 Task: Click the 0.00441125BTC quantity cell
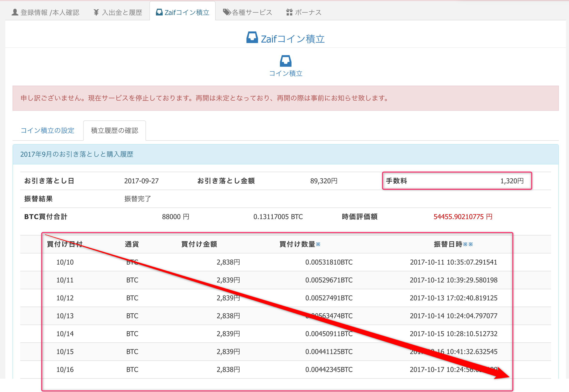[x=329, y=352]
